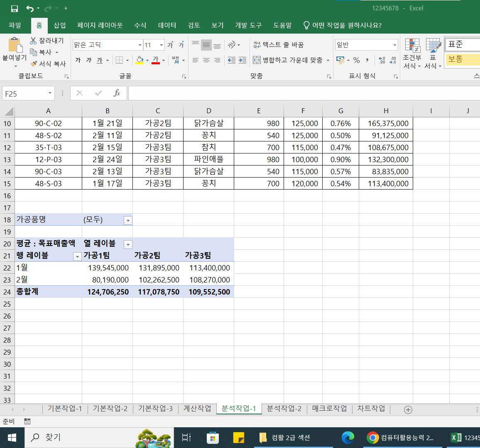
Task: Open the 삽입 ribbon tab
Action: pyautogui.click(x=60, y=25)
